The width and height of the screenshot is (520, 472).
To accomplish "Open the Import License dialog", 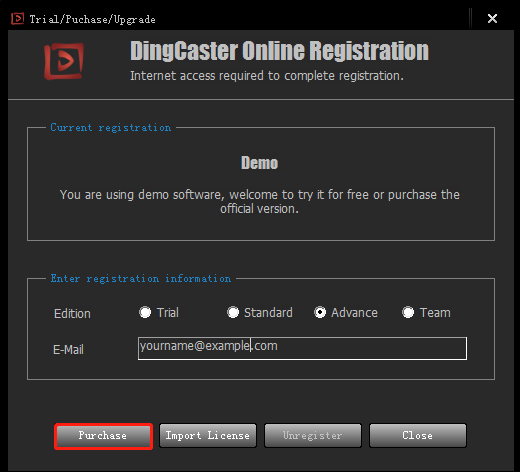I will click(208, 435).
